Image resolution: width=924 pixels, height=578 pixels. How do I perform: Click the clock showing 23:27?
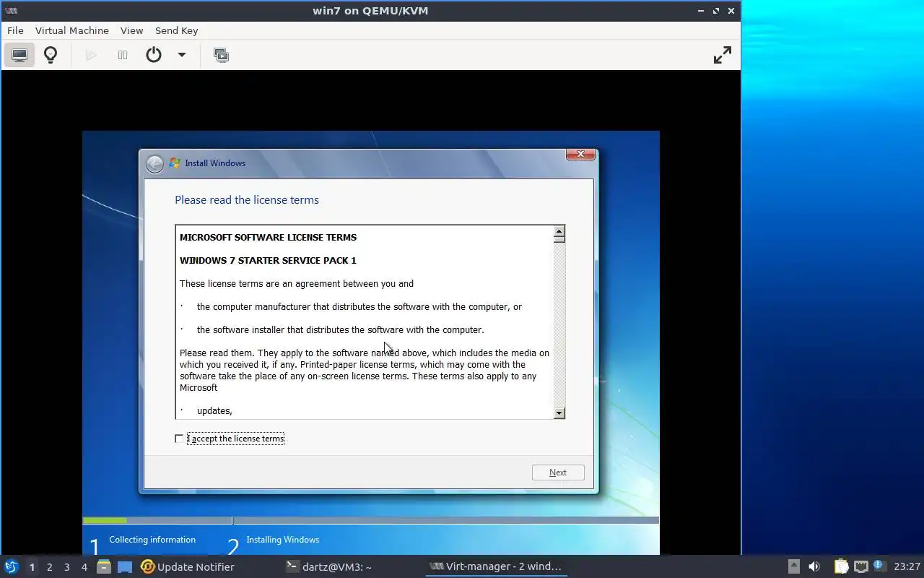coord(907,567)
